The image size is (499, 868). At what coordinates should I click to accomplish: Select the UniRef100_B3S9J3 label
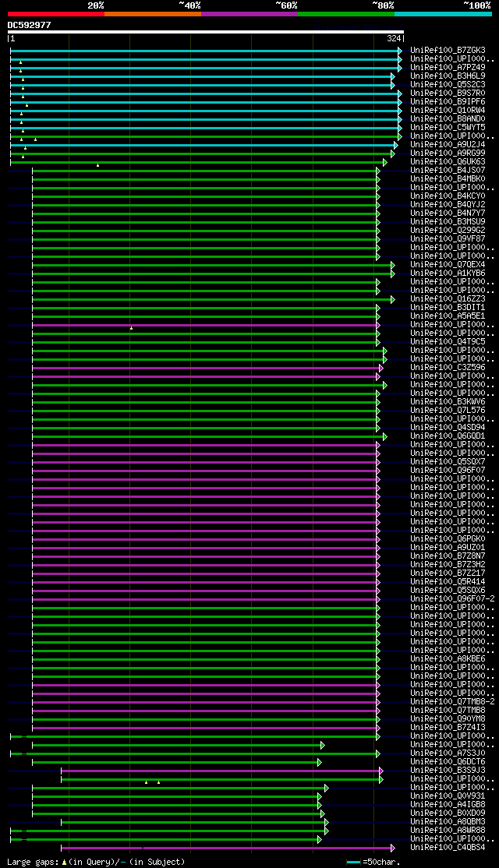(448, 771)
